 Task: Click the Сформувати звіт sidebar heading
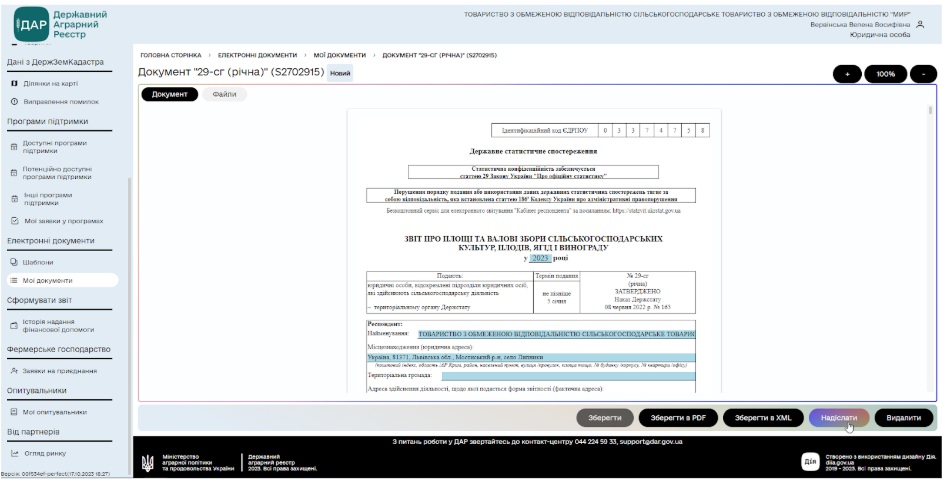pyautogui.click(x=40, y=300)
